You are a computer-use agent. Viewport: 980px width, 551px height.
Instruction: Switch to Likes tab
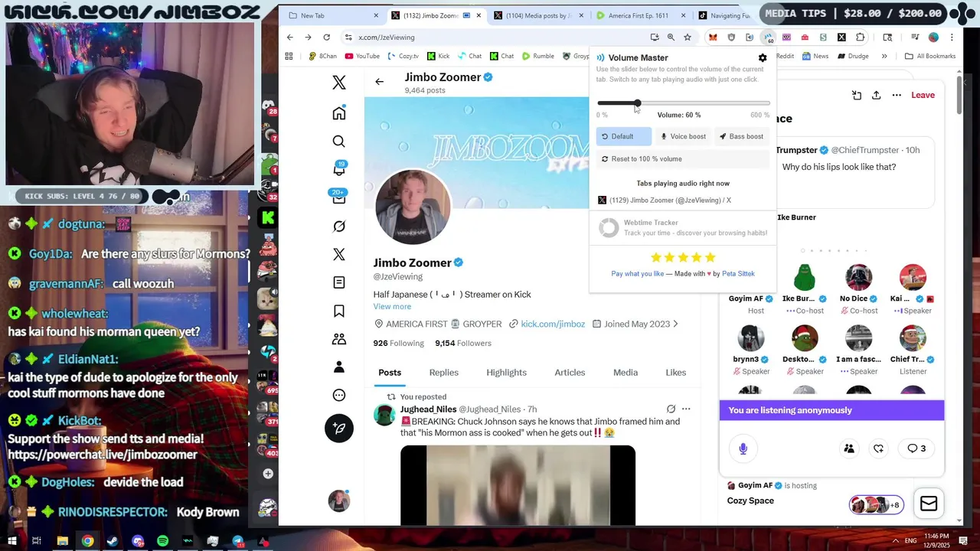pyautogui.click(x=676, y=373)
